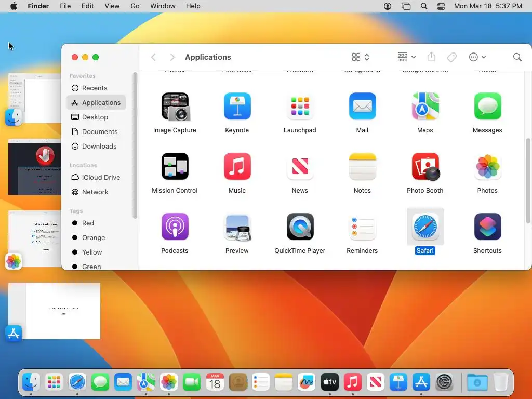Open Apple TV from the Dock
Image resolution: width=532 pixels, height=399 pixels.
[x=329, y=382]
